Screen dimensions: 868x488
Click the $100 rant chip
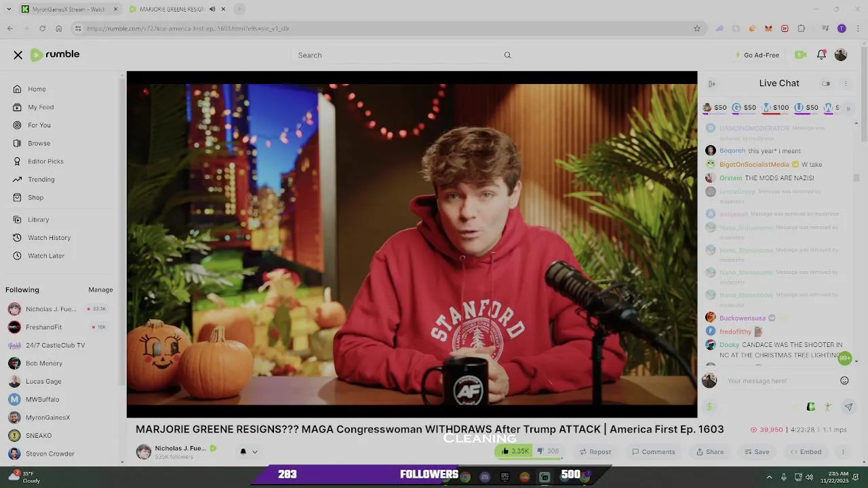[775, 108]
